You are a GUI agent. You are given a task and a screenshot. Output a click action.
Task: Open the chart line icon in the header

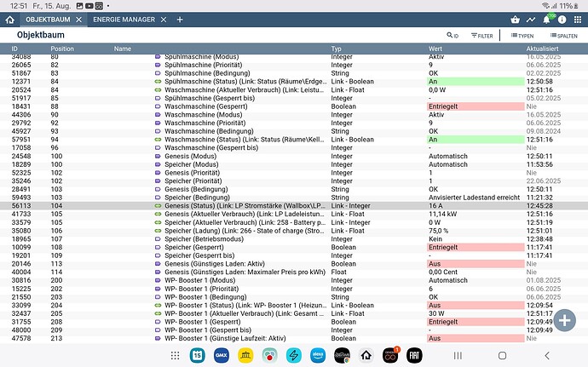click(531, 20)
